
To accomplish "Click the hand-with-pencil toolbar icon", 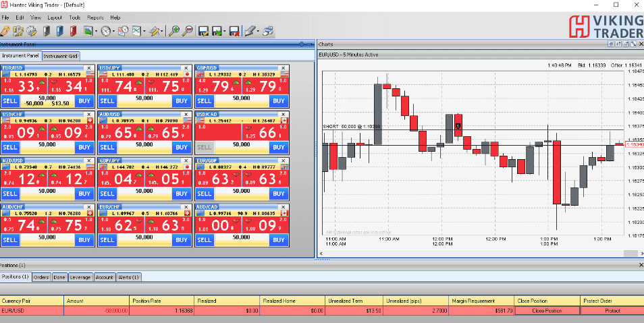I will pyautogui.click(x=5, y=31).
